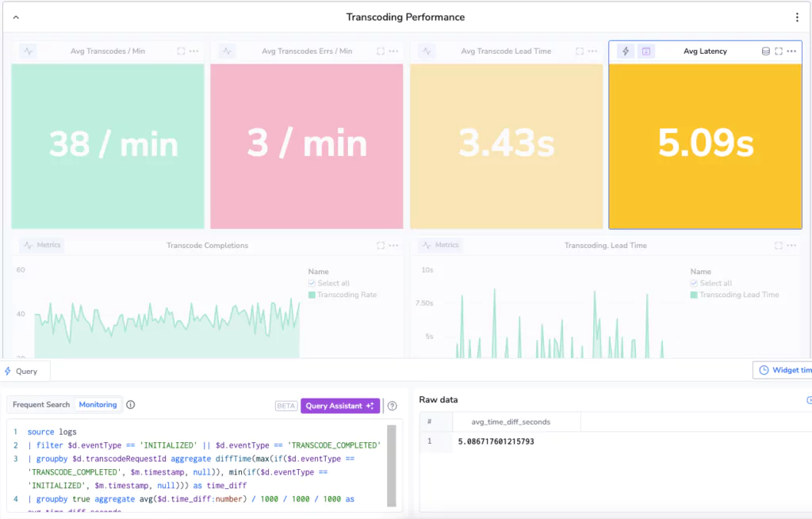Collapse the Transcoding Performance section chevron
The height and width of the screenshot is (519, 812).
coord(15,17)
